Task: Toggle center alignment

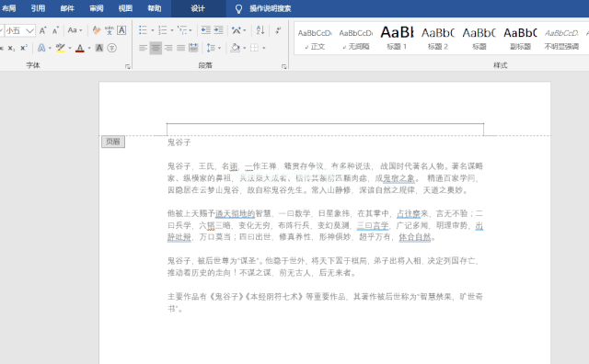Action: pos(156,48)
